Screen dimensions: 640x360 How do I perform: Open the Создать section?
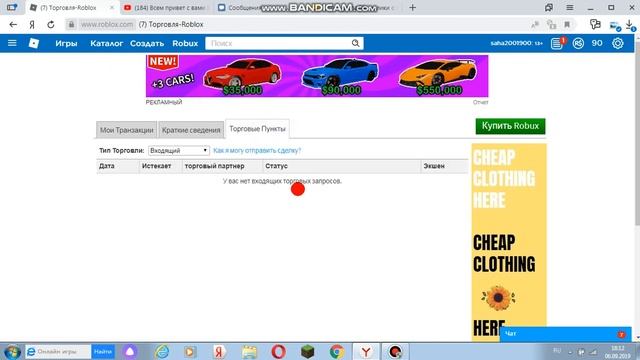pos(147,43)
